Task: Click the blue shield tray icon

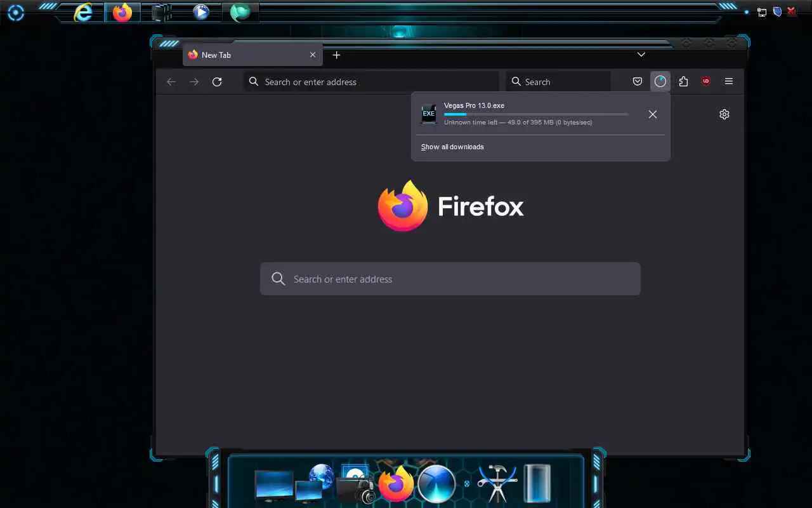Action: (x=777, y=11)
